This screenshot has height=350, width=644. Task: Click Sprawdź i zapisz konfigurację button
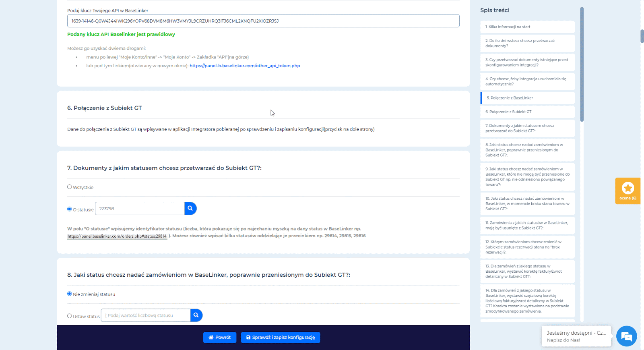[281, 338]
